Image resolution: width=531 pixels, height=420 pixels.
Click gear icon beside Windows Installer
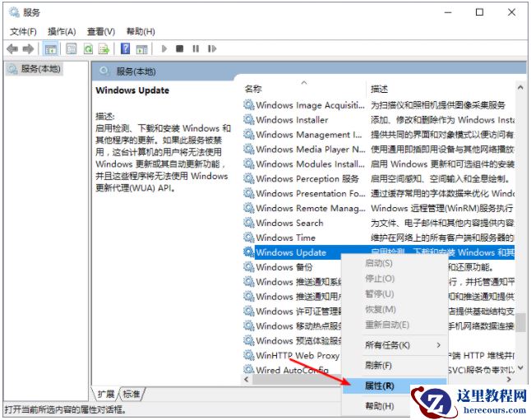249,119
